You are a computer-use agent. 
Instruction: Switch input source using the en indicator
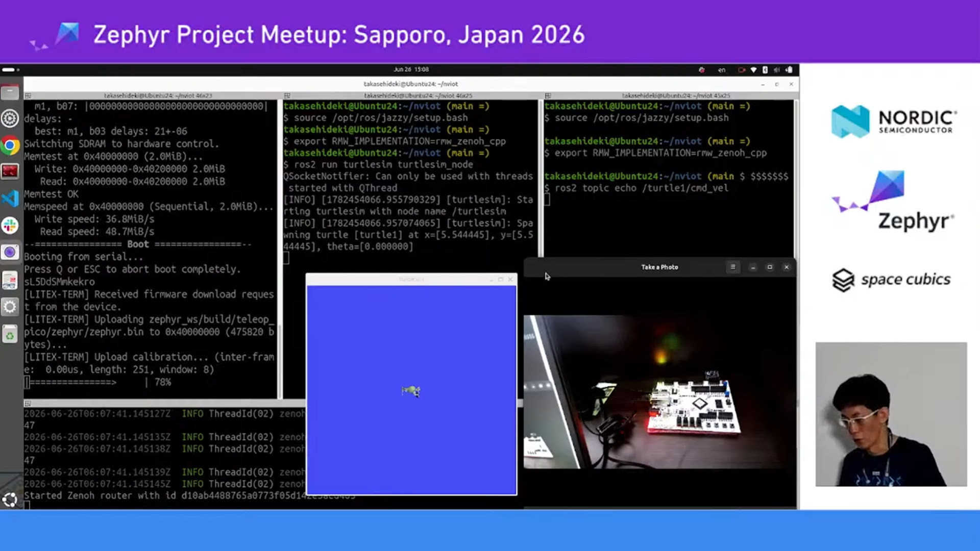click(722, 70)
